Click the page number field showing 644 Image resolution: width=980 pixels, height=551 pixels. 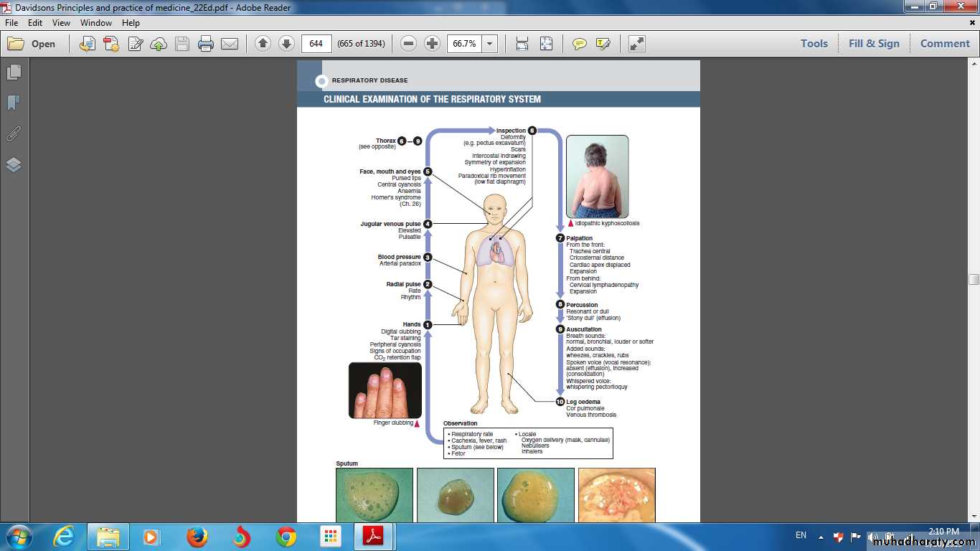click(x=316, y=44)
